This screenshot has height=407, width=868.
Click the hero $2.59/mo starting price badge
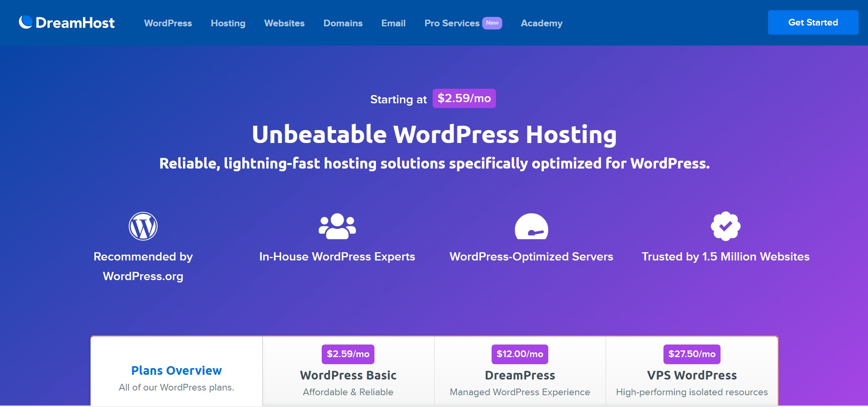click(x=464, y=98)
